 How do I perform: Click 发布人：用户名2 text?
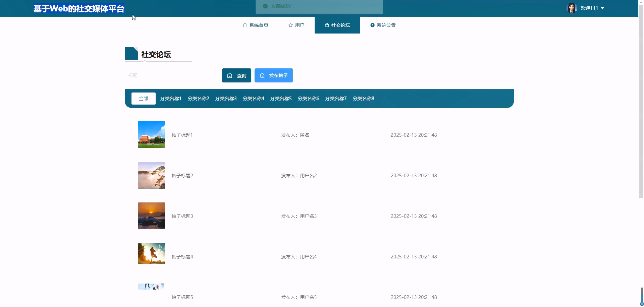(299, 176)
